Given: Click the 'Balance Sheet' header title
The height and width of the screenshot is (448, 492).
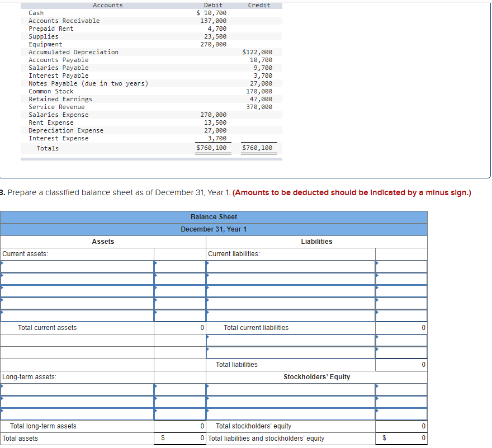Looking at the screenshot, I should (214, 217).
